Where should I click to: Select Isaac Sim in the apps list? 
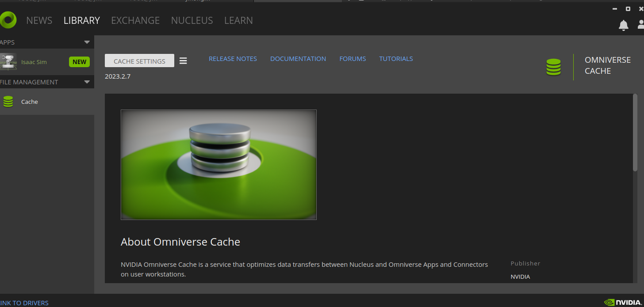tap(47, 62)
